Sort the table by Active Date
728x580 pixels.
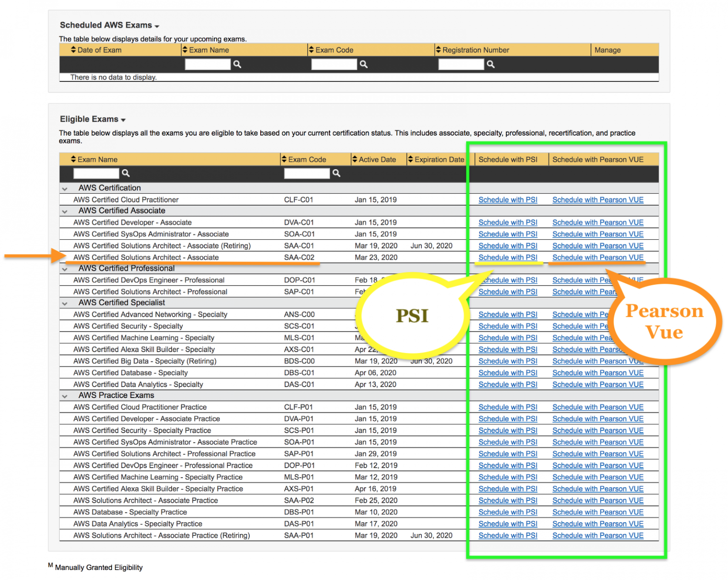coord(355,159)
